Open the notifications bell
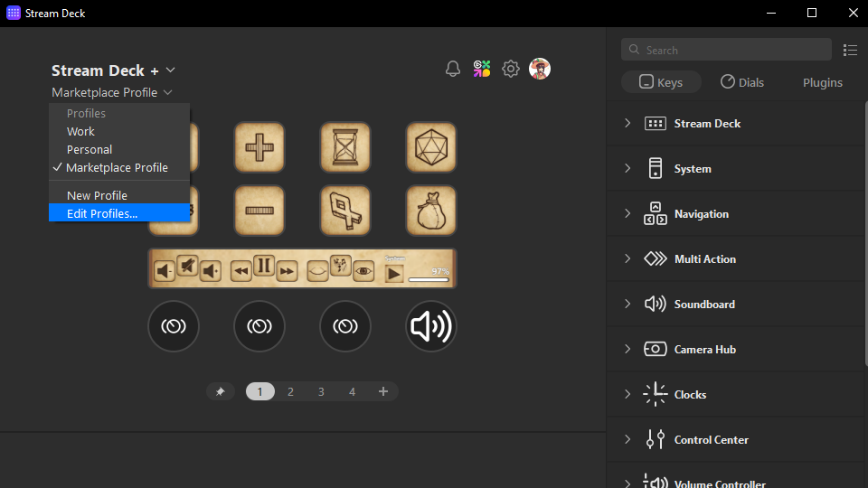 (x=453, y=70)
